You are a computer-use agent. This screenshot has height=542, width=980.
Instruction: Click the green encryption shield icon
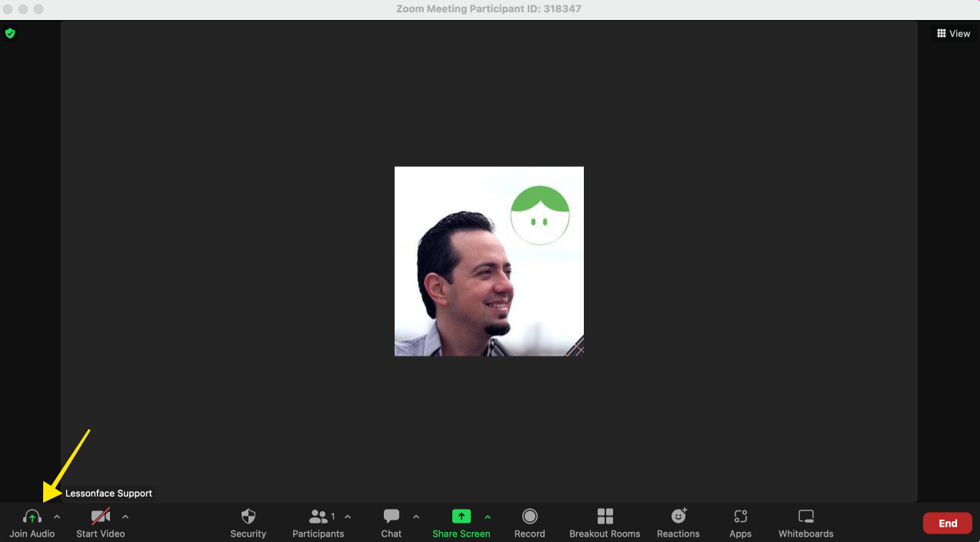click(x=10, y=33)
